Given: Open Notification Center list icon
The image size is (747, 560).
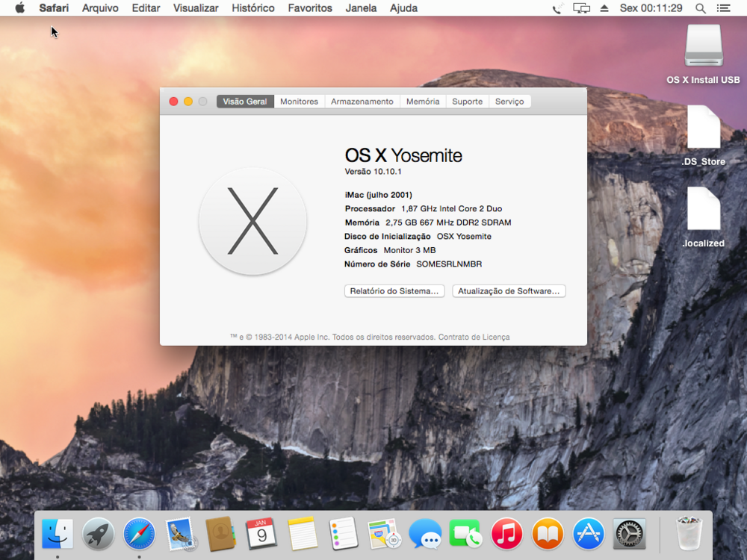Looking at the screenshot, I should point(723,8).
